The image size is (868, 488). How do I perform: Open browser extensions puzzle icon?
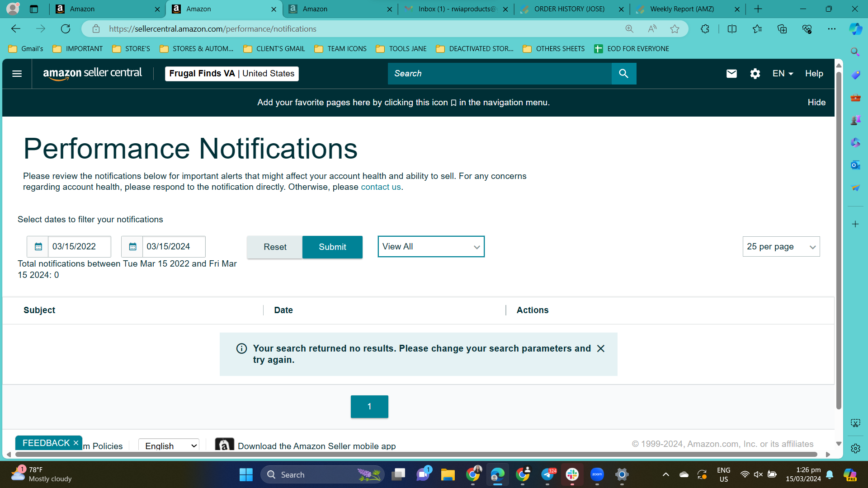tap(705, 29)
